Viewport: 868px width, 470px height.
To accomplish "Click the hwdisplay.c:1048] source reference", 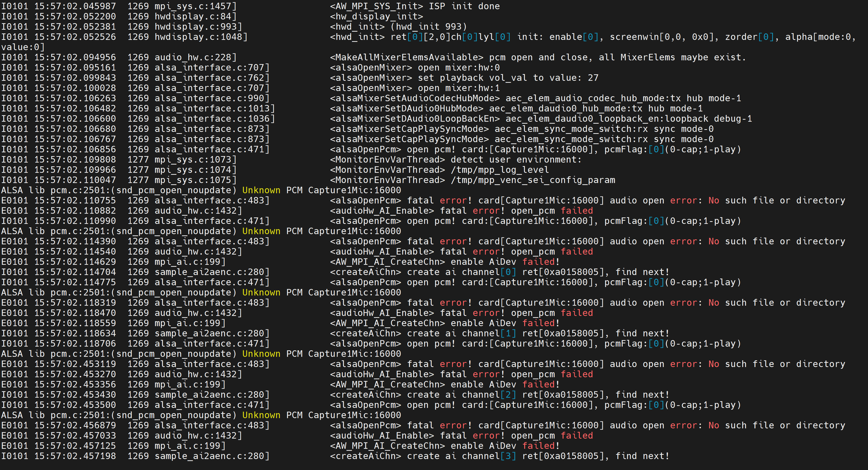I will (201, 37).
